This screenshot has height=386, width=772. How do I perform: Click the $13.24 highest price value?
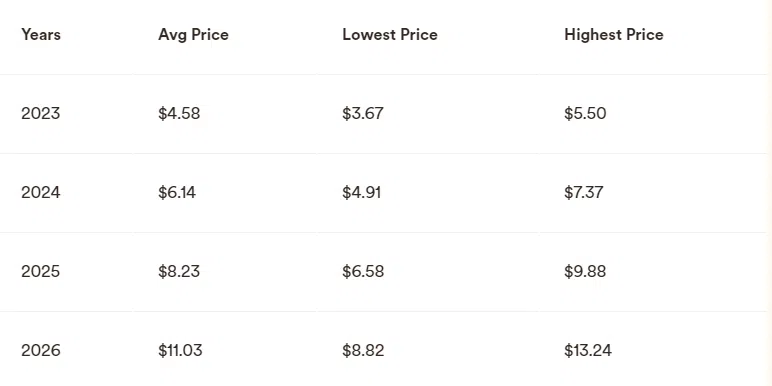pyautogui.click(x=588, y=351)
